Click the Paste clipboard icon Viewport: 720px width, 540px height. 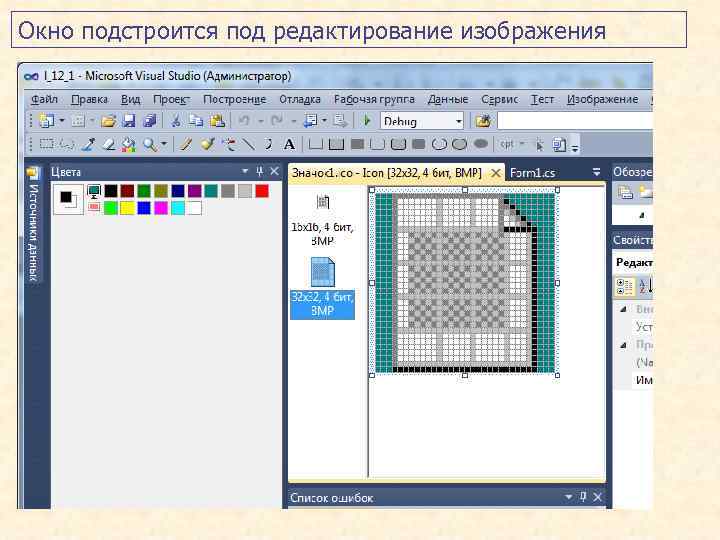click(217, 121)
